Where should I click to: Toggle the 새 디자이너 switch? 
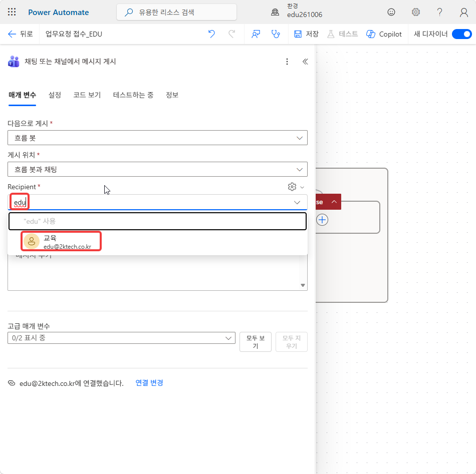tap(461, 34)
